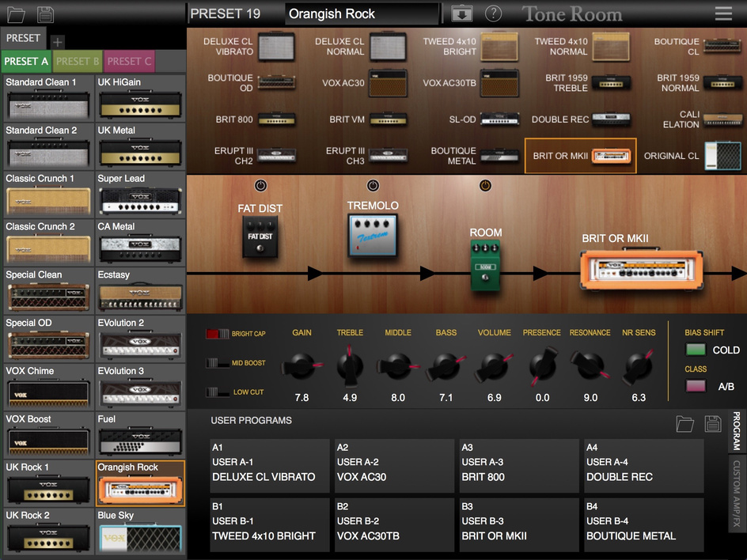747x560 pixels.
Task: Click the Orangish Rock preset name field
Action: pyautogui.click(x=362, y=13)
